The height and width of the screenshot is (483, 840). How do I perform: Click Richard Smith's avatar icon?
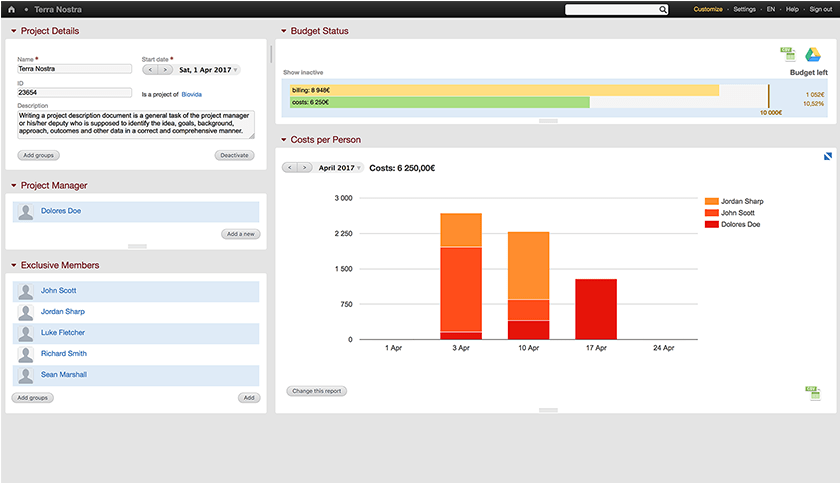click(x=25, y=354)
